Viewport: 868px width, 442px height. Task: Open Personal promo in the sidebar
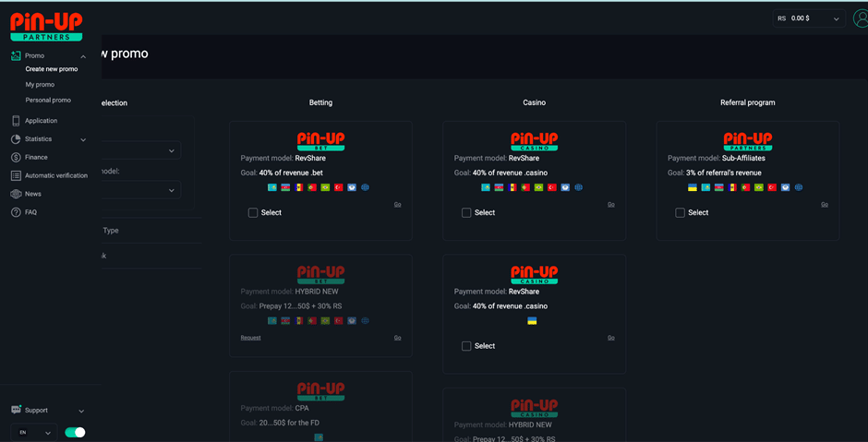coord(48,101)
